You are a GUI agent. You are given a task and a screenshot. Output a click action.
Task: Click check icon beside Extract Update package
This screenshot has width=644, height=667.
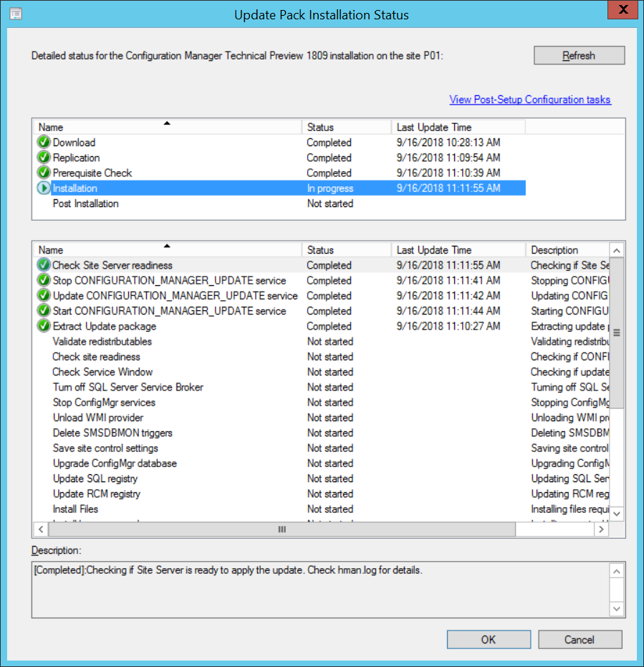44,326
